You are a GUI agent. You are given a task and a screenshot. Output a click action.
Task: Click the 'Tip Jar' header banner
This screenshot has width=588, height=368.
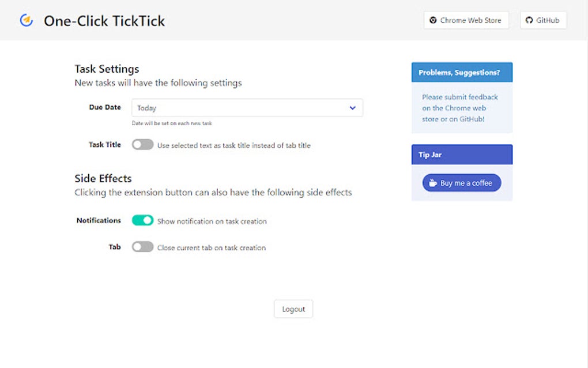click(x=461, y=154)
